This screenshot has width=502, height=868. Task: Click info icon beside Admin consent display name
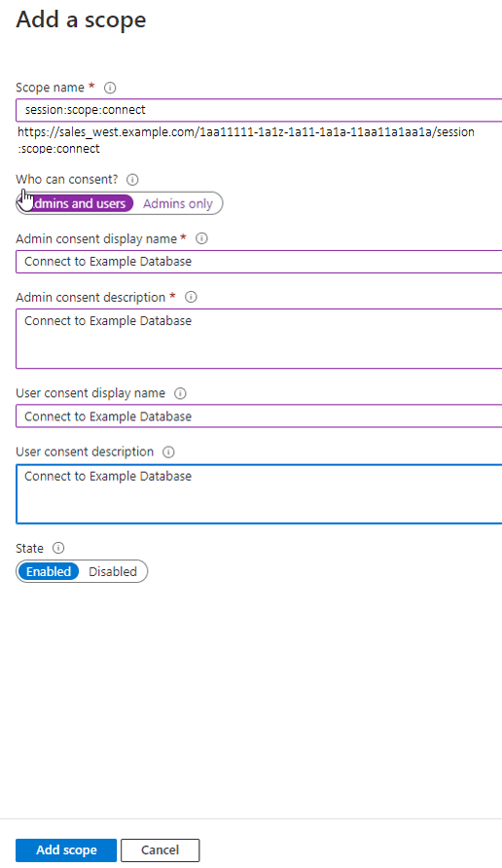click(202, 238)
